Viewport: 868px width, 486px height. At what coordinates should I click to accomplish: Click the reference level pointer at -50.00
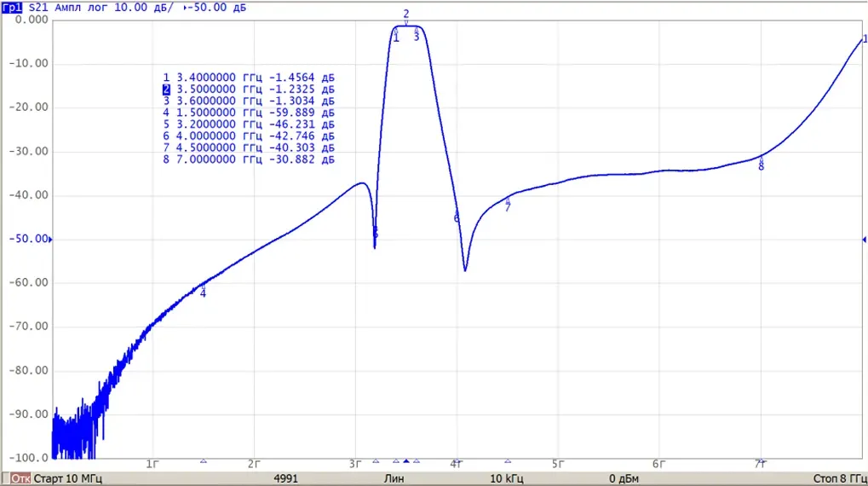point(50,240)
